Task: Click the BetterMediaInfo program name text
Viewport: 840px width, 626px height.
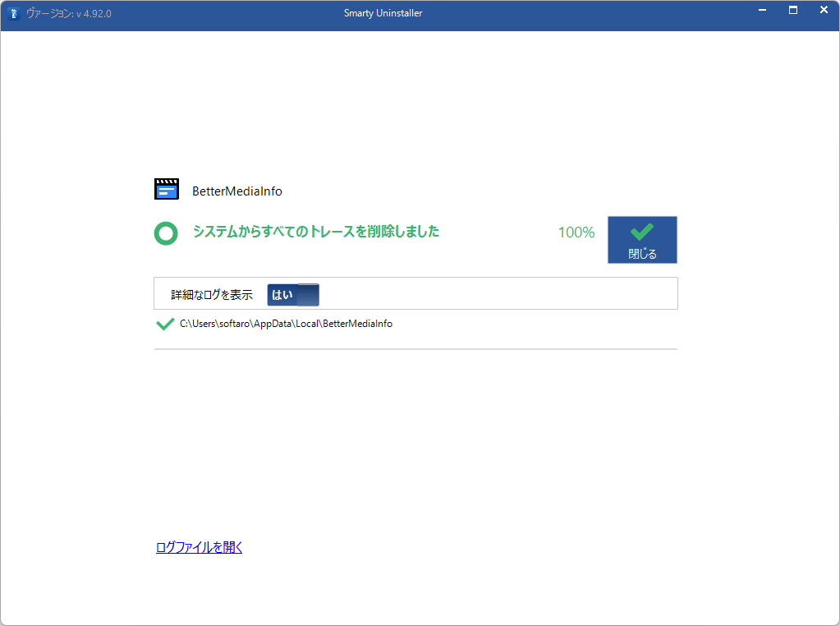Action: [x=236, y=191]
